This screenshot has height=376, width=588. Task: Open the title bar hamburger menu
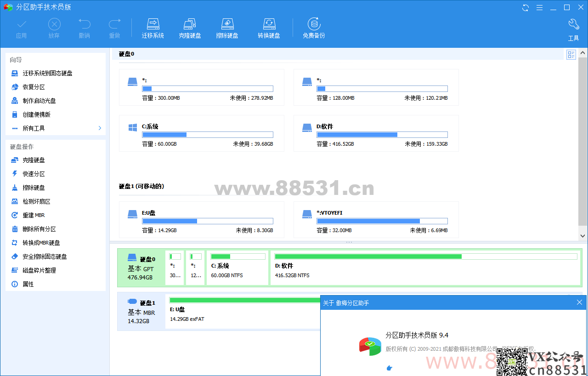tap(539, 7)
